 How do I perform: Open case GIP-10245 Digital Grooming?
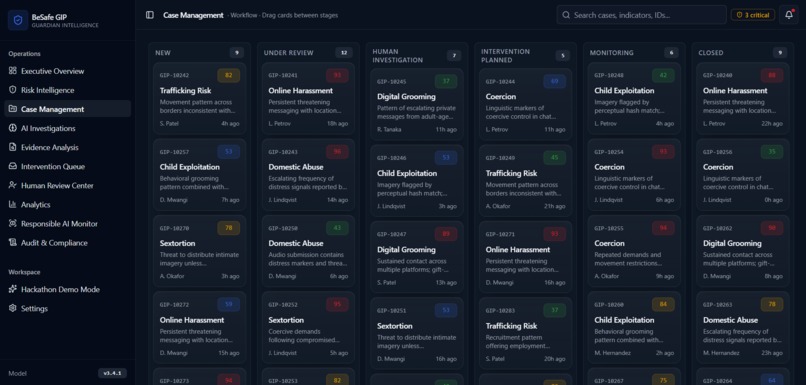(417, 104)
